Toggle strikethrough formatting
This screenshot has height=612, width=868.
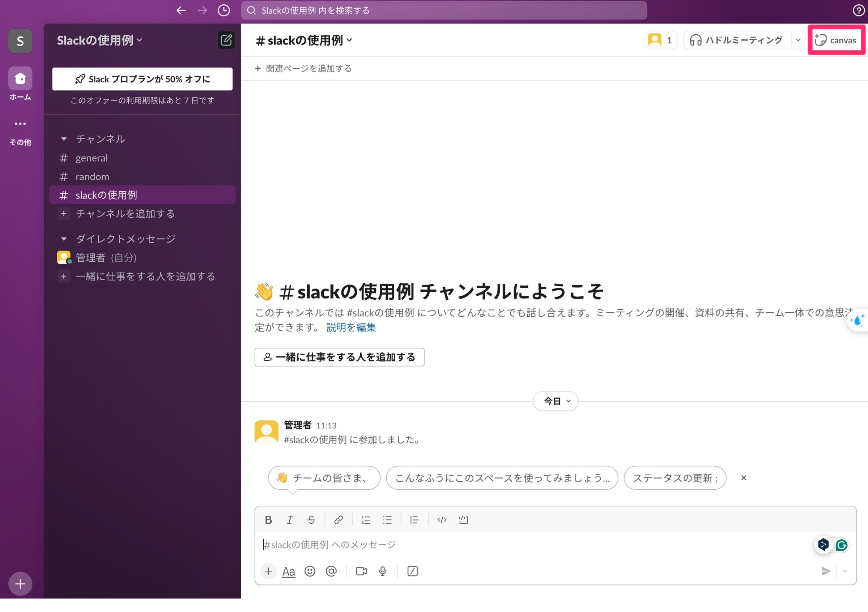(311, 520)
